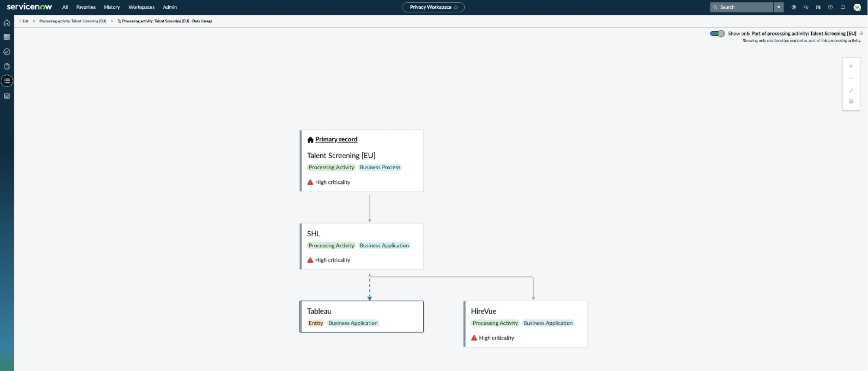Open the All menu
Screen dimensions: 868x371
[65, 7]
